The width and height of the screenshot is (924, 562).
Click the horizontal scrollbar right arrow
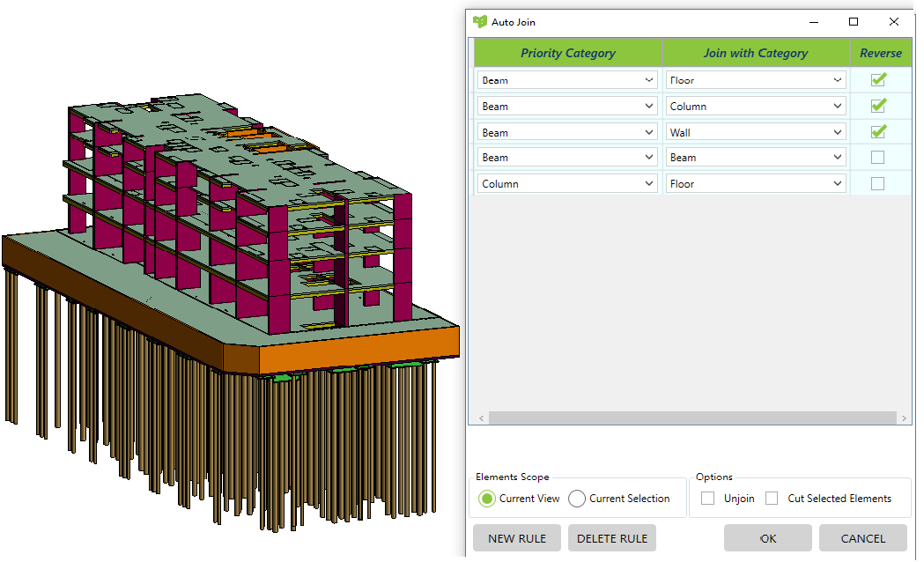pos(905,418)
